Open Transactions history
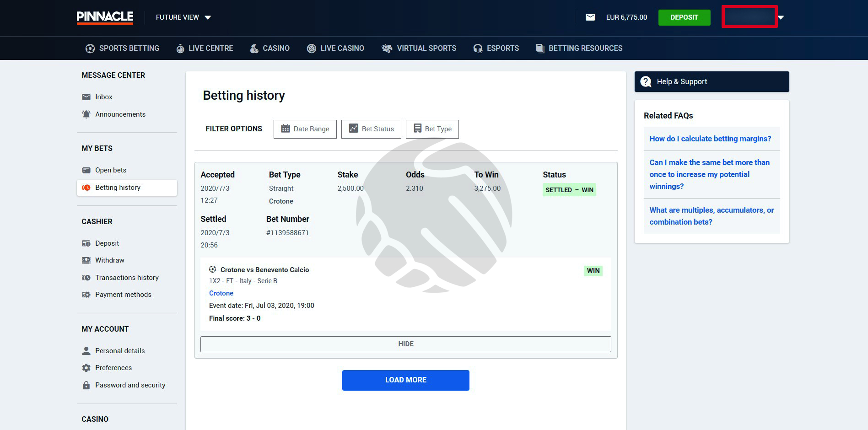Viewport: 868px width, 430px height. pyautogui.click(x=127, y=278)
